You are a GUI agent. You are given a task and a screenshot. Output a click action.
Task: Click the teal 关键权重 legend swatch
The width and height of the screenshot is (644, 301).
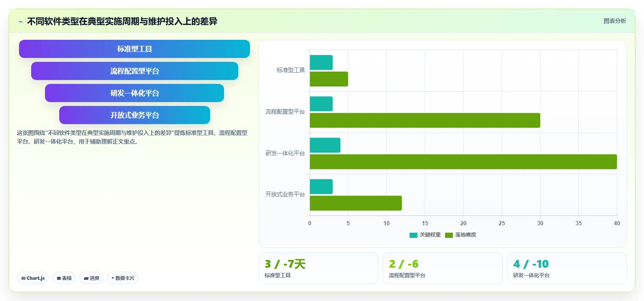[x=413, y=235]
